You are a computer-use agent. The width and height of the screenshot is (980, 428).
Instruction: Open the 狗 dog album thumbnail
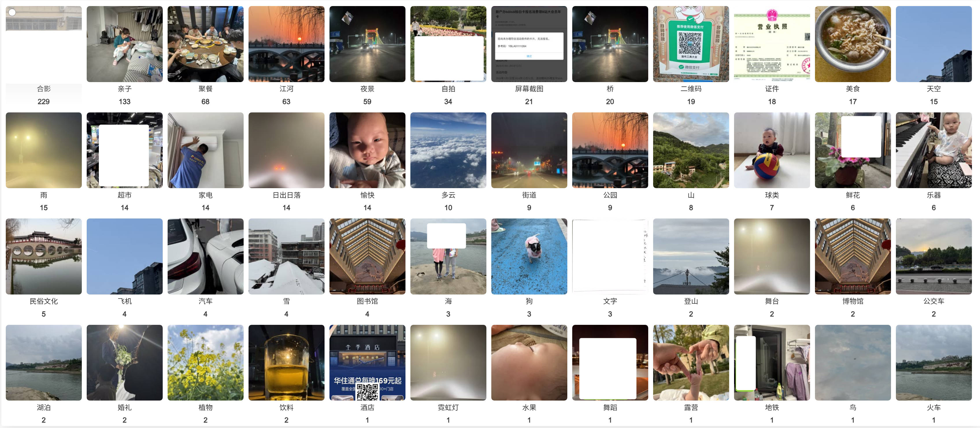pos(529,256)
